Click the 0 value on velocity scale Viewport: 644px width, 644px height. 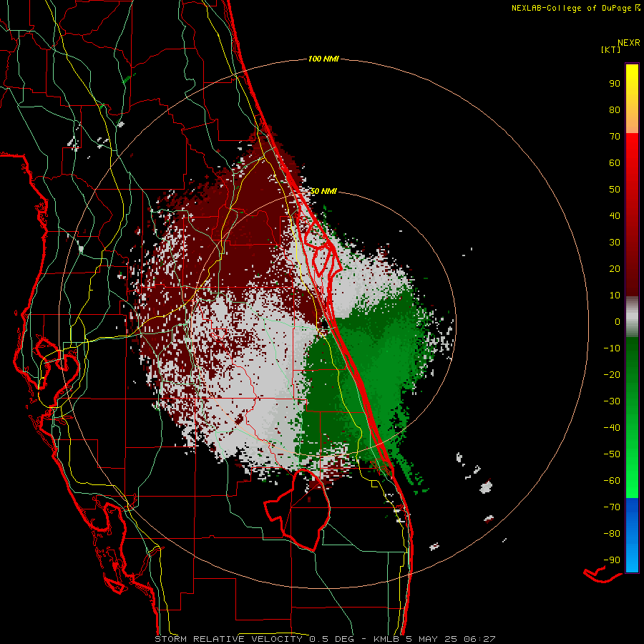(618, 321)
